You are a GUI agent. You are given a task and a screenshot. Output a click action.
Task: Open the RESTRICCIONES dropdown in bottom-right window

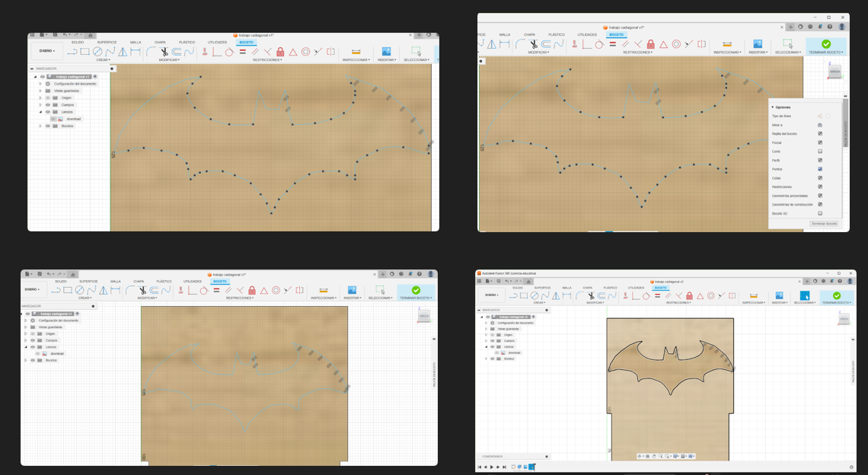(678, 303)
